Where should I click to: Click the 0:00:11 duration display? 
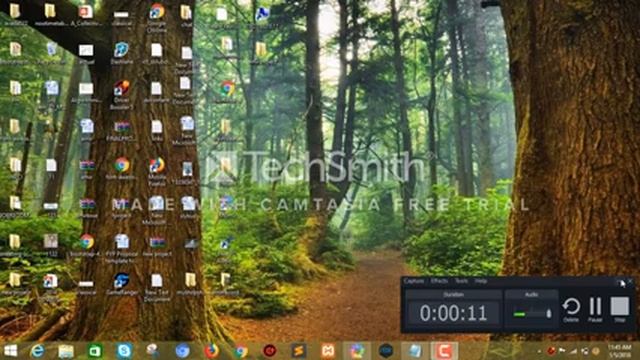coord(453,313)
